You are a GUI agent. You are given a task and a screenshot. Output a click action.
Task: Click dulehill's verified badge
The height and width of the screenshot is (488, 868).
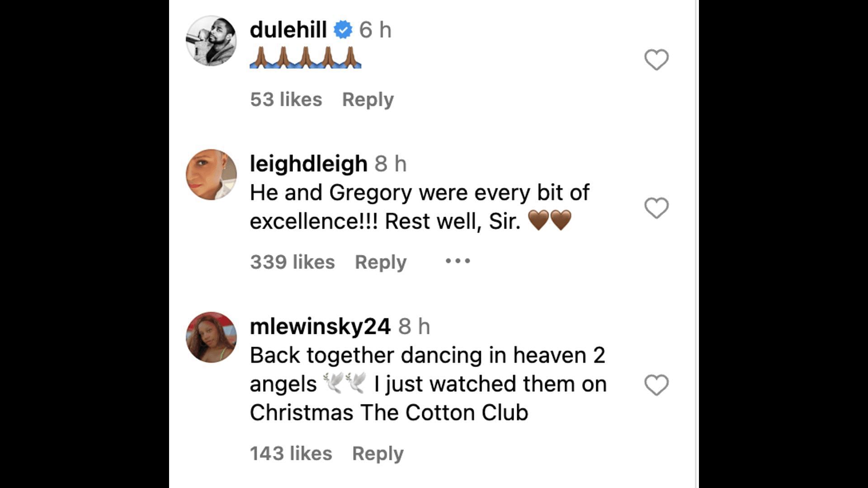(343, 30)
